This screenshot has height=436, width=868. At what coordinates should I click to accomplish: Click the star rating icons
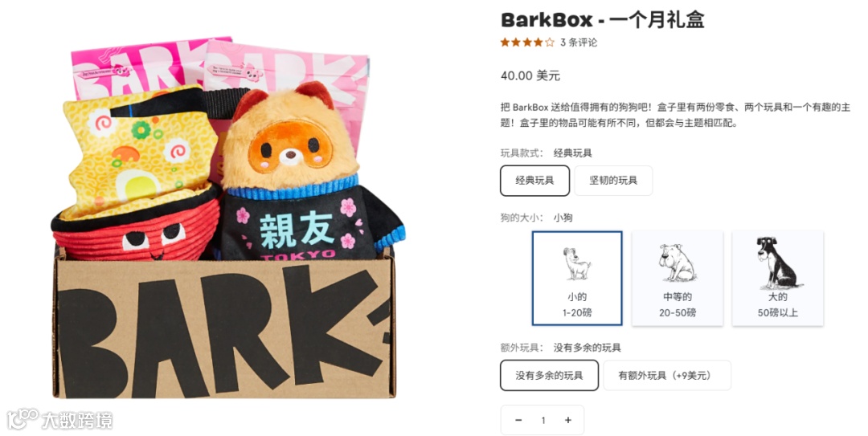pos(527,43)
